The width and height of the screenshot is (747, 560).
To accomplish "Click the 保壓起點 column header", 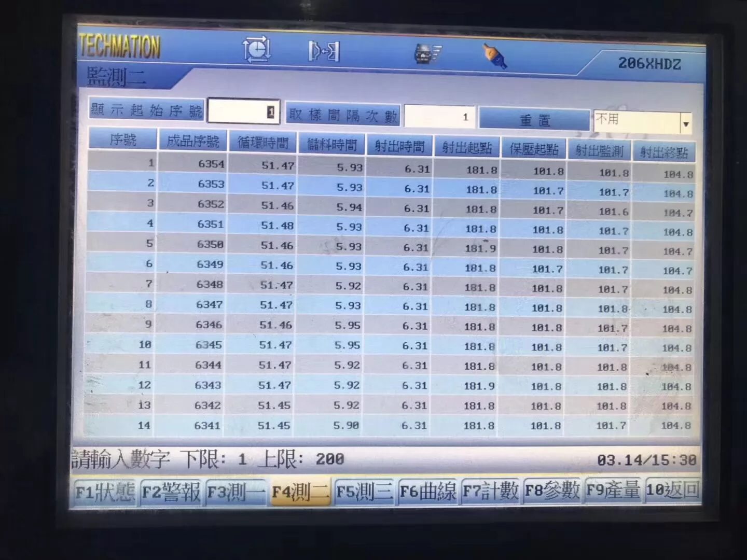I will point(534,149).
